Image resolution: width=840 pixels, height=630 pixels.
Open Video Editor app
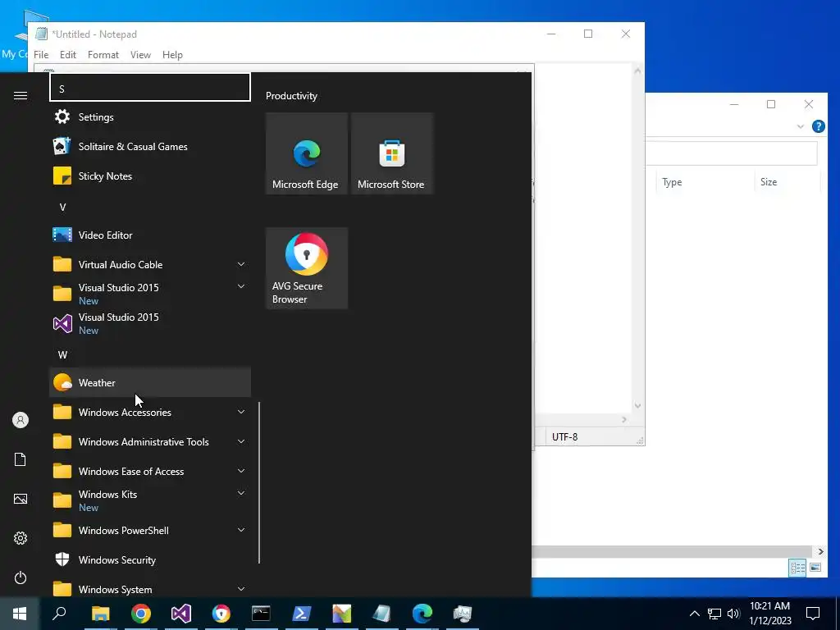click(x=150, y=235)
